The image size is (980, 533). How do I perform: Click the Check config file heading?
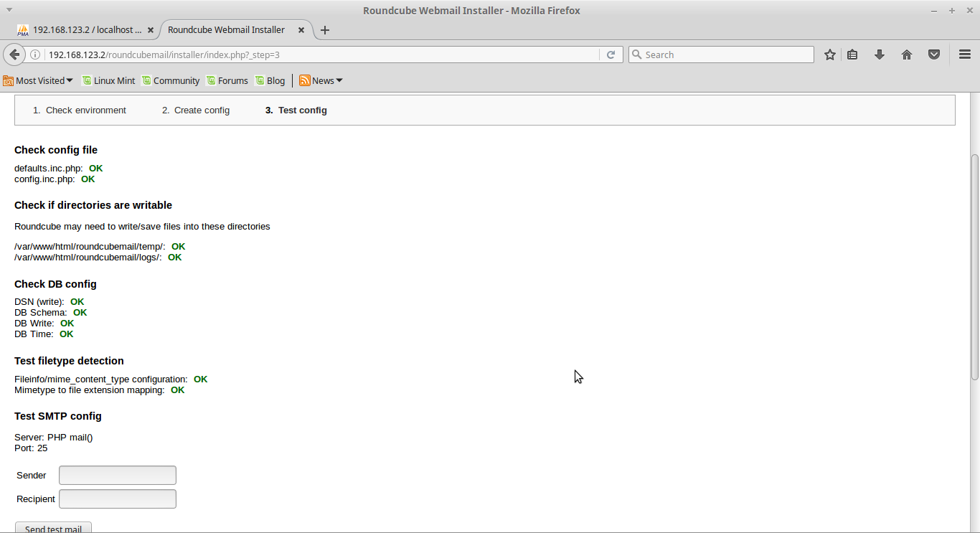(x=56, y=150)
